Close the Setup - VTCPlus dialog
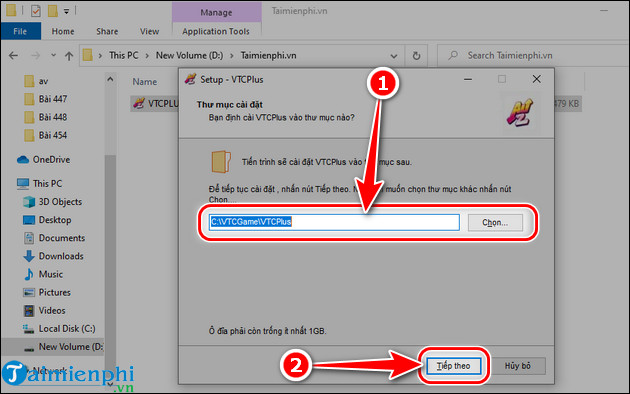The height and width of the screenshot is (394, 630). (x=536, y=79)
